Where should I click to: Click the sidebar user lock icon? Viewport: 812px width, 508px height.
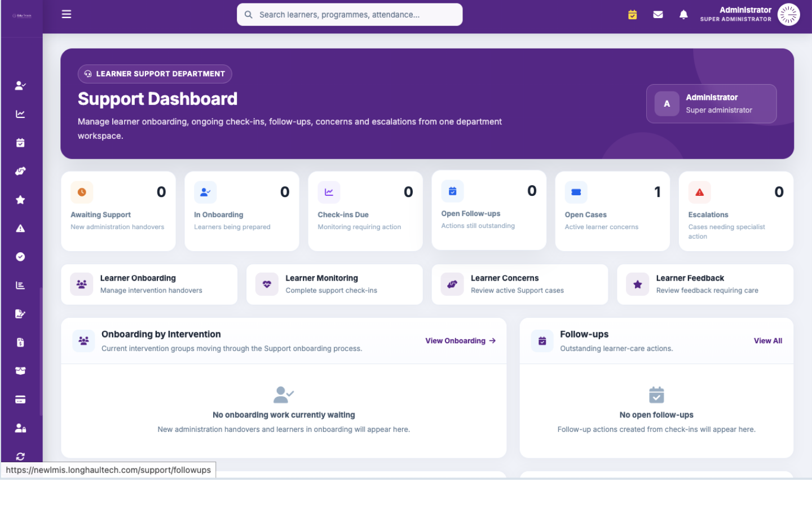(x=20, y=428)
